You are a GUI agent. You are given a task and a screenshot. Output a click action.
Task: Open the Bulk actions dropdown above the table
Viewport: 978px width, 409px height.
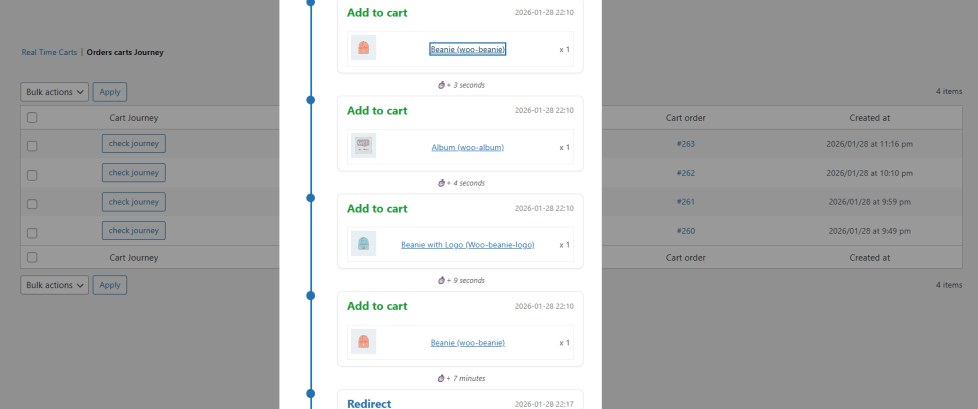click(x=54, y=92)
